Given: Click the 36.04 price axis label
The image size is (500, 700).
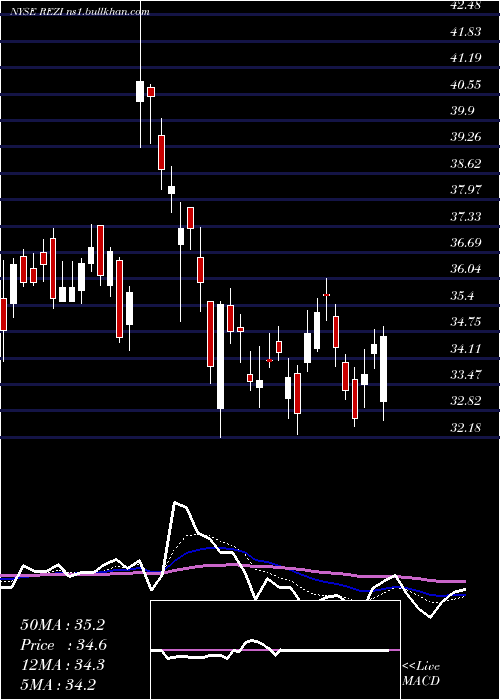Looking at the screenshot, I should pyautogui.click(x=467, y=269).
